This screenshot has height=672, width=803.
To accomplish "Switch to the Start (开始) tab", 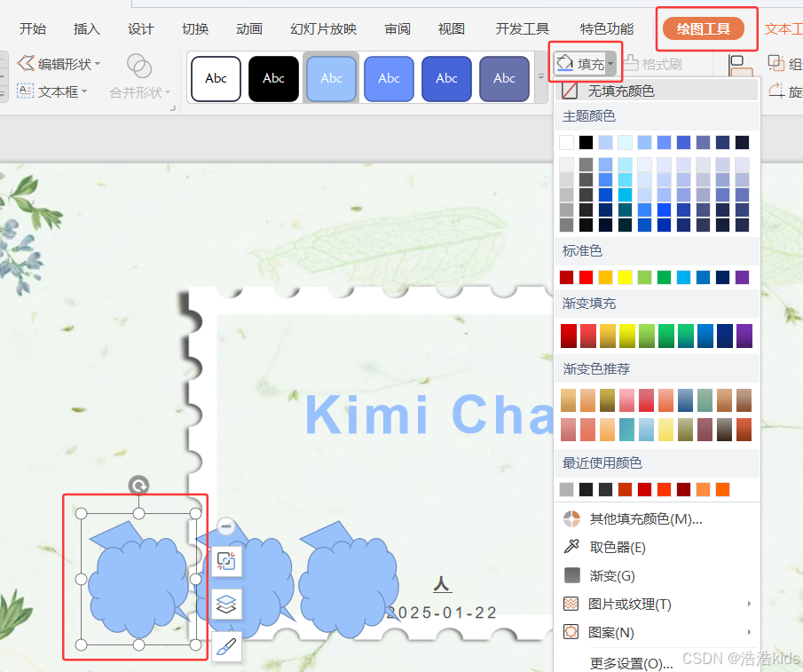I will [32, 28].
